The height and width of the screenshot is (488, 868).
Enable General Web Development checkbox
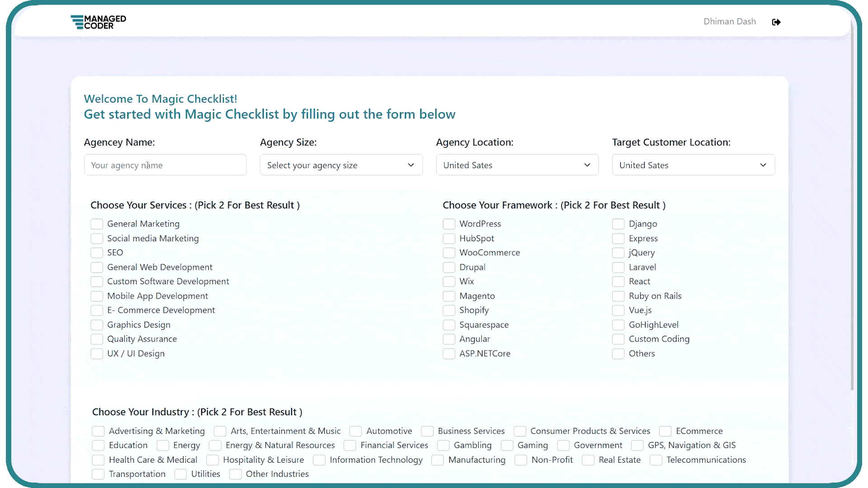point(97,267)
